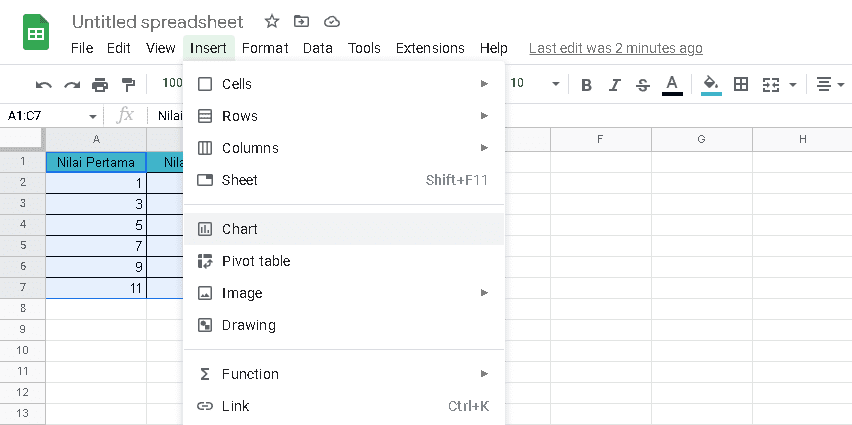This screenshot has height=425, width=852.
Task: Select the Nilai Pertama header cell
Action: 96,162
